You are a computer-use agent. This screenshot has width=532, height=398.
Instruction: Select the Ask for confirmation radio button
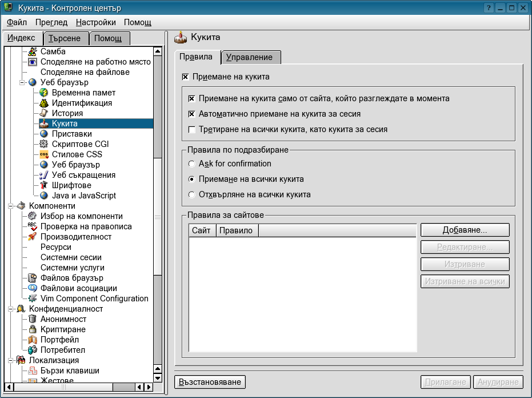click(x=192, y=164)
